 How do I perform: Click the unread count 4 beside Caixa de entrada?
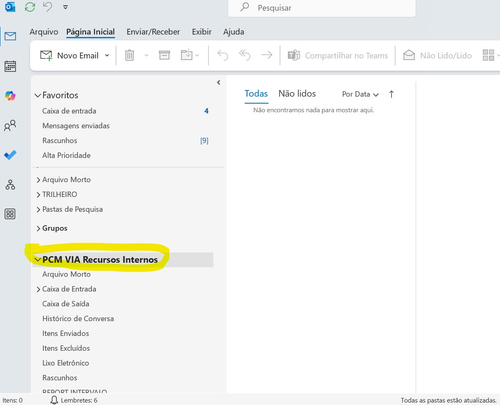pyautogui.click(x=206, y=111)
